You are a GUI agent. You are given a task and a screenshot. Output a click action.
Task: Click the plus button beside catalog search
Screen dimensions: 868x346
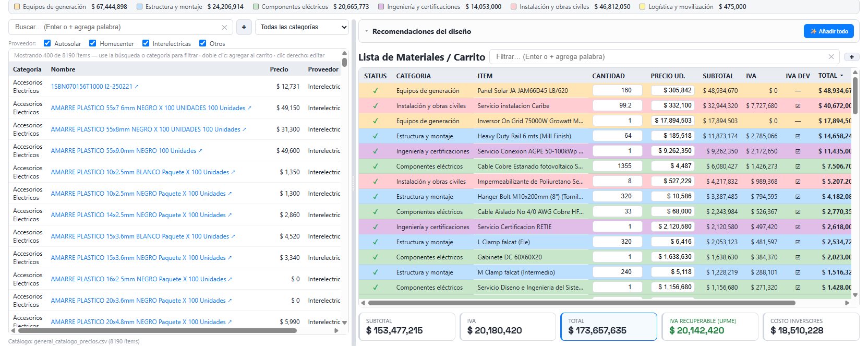pyautogui.click(x=244, y=27)
